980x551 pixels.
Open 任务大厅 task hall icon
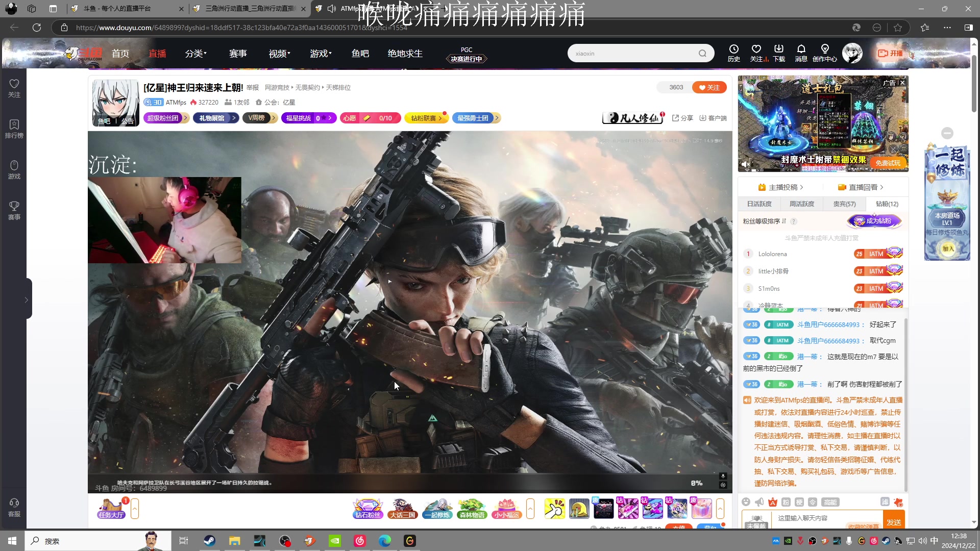tap(111, 509)
